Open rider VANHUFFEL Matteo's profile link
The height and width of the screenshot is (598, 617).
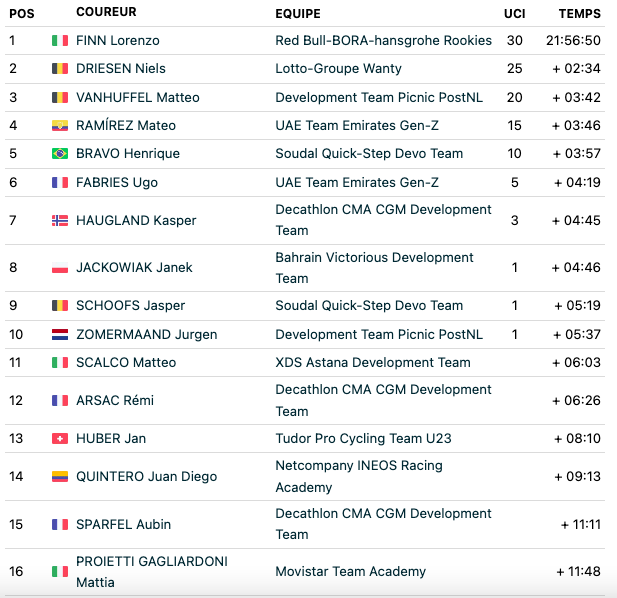(x=138, y=97)
